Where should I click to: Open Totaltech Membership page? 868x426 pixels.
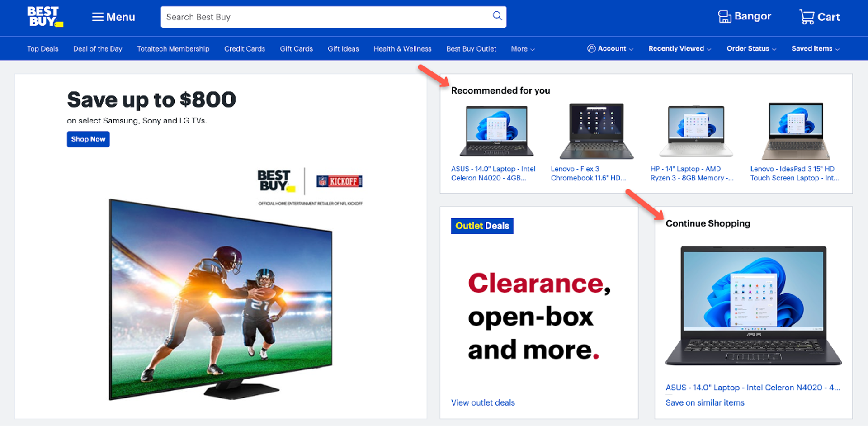[173, 49]
